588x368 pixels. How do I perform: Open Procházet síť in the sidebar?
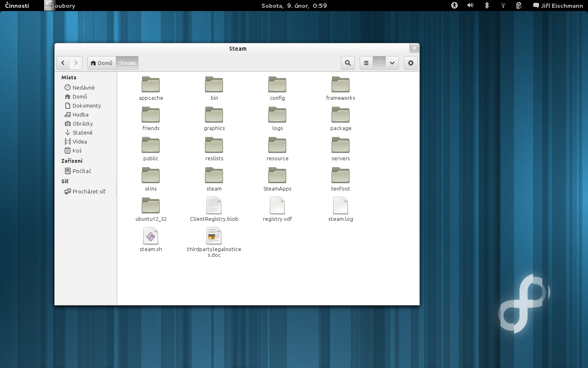[x=85, y=191]
